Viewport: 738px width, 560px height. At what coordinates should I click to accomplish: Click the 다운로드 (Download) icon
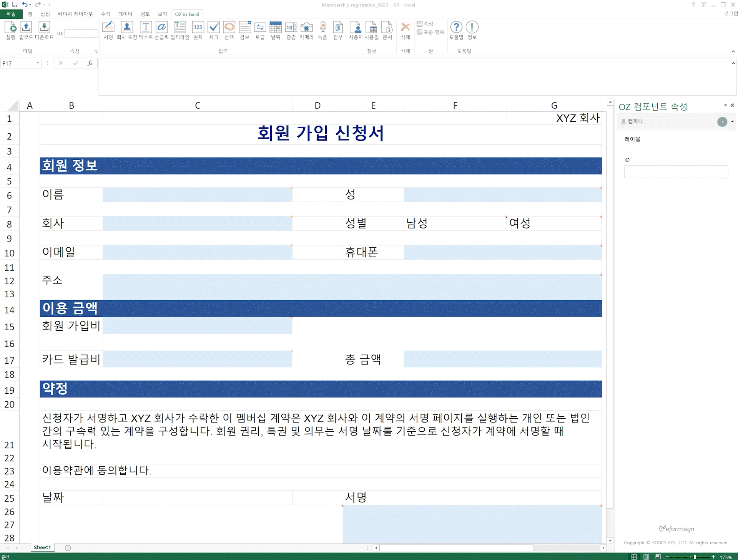click(x=44, y=30)
